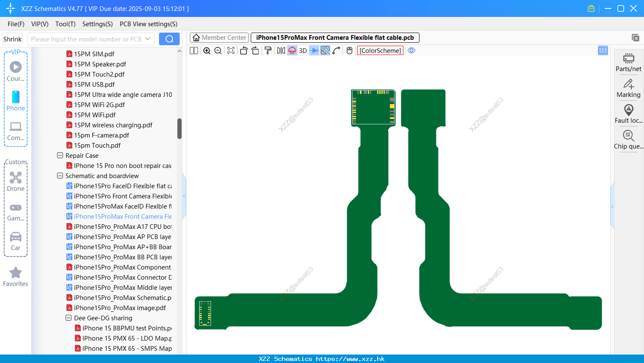The width and height of the screenshot is (644, 363).
Task: Open the File(F) menu
Action: click(16, 24)
